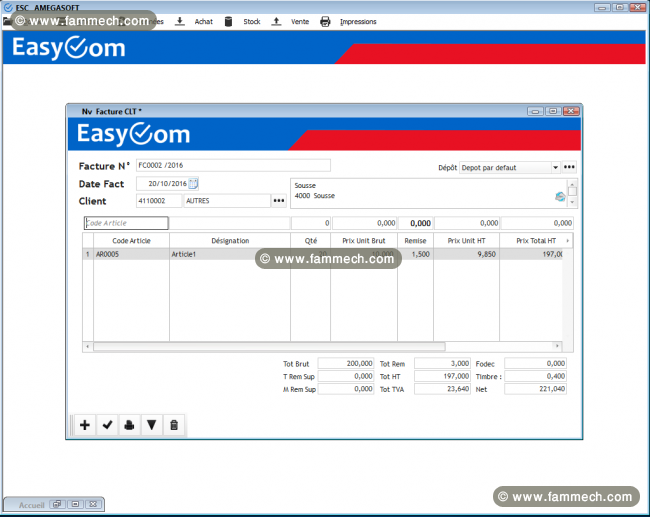Open depot lookup ellipsis button
Viewport: 650px width, 517px height.
point(569,167)
